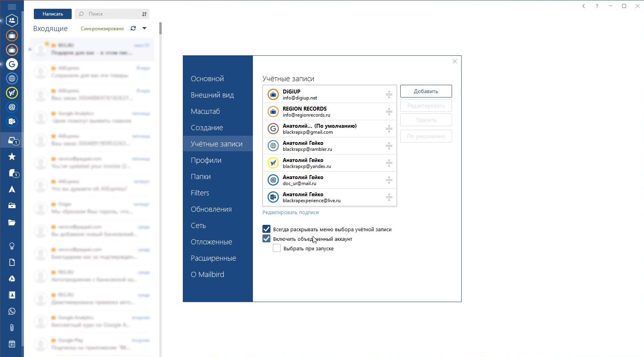Open the Attachments paperclip icon
644x357 pixels.
tap(12, 328)
